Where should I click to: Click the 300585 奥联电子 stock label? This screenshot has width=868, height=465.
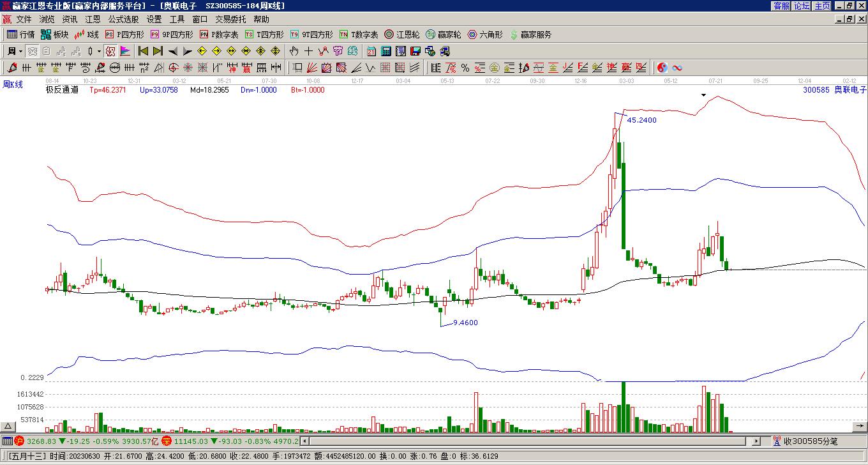click(835, 90)
